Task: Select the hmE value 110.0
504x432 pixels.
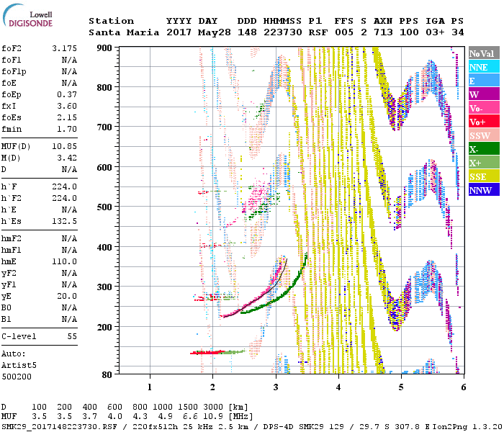Action: (x=64, y=261)
